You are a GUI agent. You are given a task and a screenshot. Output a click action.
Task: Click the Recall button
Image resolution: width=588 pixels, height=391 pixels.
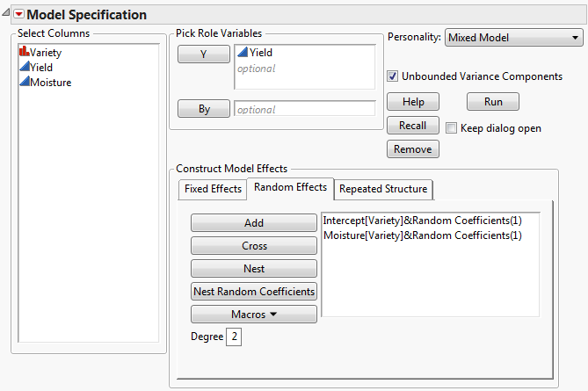[x=412, y=126]
